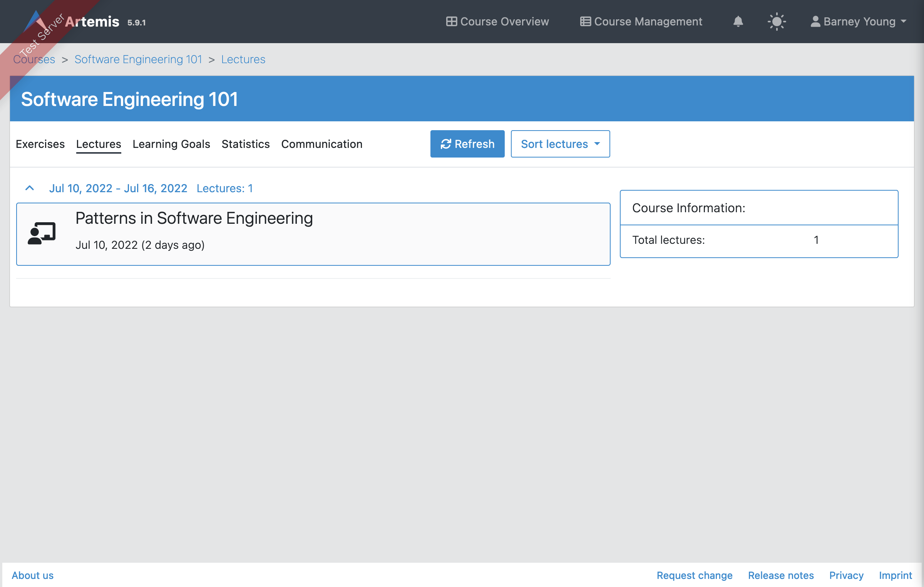Click the lecture presenter icon
This screenshot has width=924, height=587.
[x=42, y=233]
